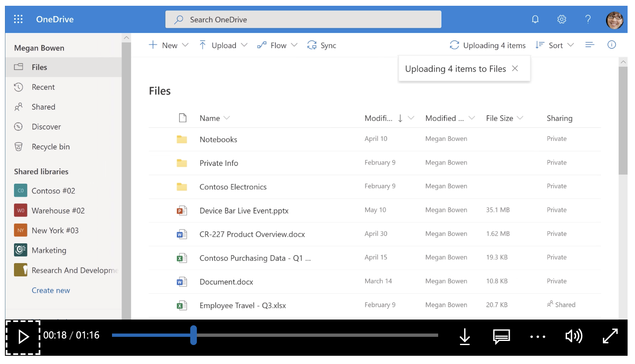Click the Private Info folder icon
This screenshot has width=635, height=364.
click(182, 163)
